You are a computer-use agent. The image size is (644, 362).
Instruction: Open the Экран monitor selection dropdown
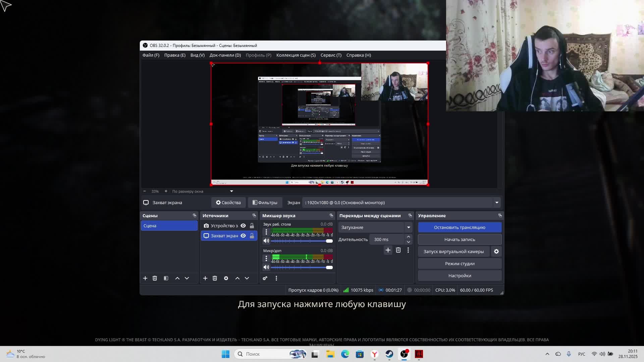497,202
